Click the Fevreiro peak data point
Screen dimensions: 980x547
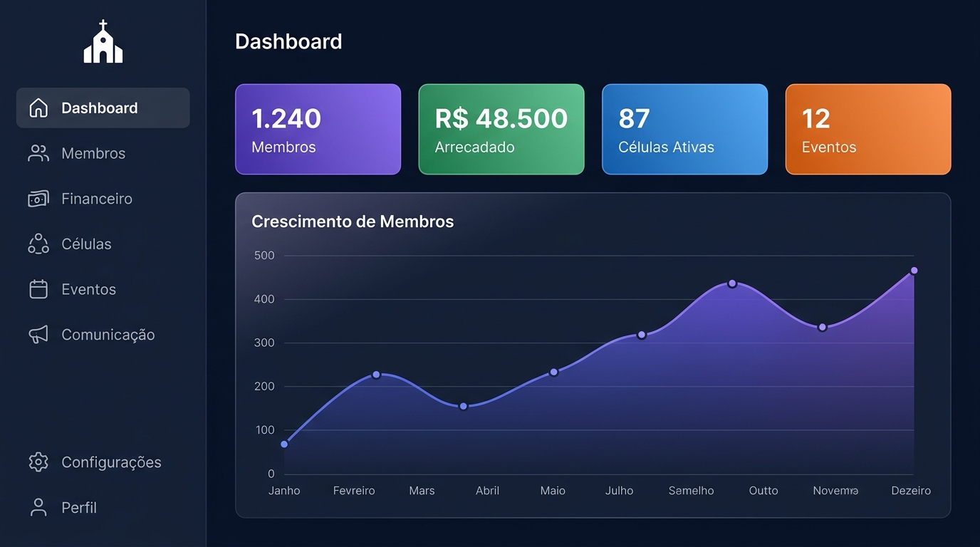tap(376, 375)
